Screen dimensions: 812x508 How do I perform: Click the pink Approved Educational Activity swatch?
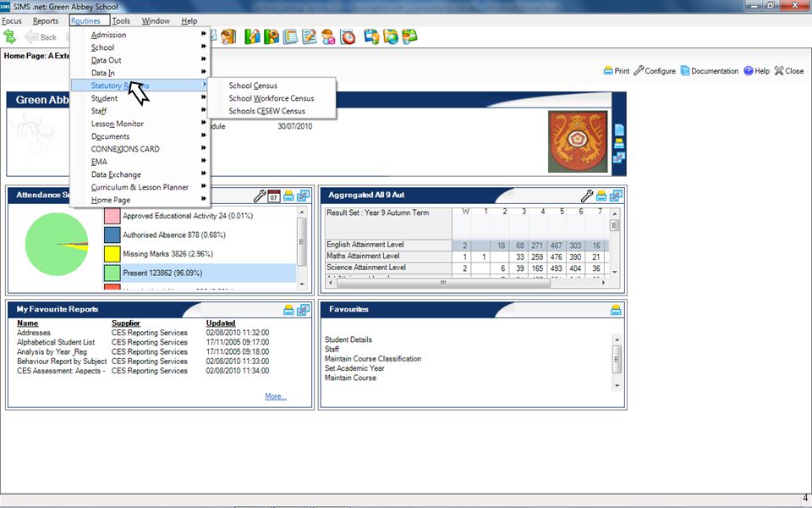click(112, 216)
